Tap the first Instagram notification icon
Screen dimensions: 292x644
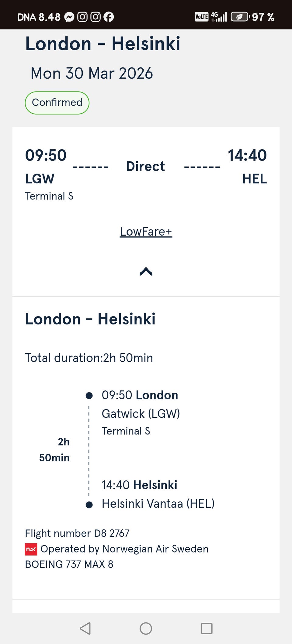[x=82, y=17]
